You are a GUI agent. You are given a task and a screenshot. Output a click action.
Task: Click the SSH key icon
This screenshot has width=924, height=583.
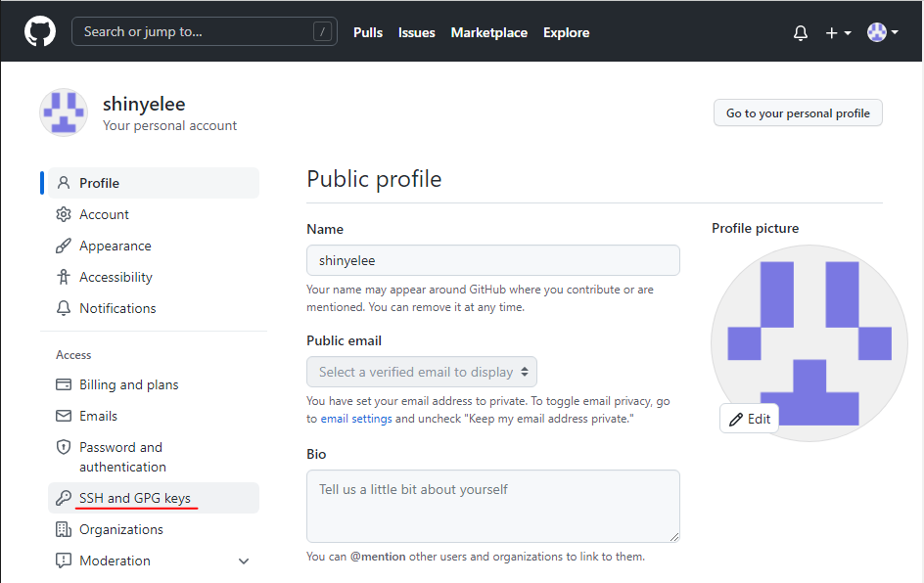tap(64, 498)
